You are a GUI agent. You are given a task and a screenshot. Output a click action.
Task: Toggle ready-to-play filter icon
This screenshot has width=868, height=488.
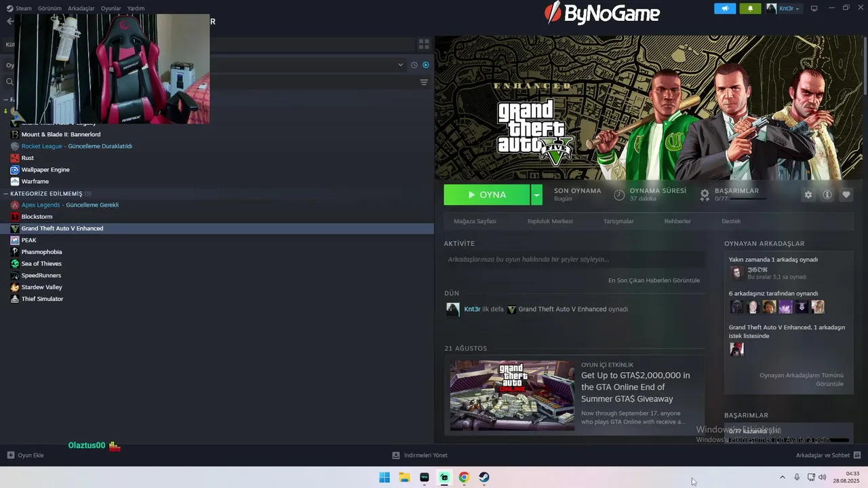click(x=426, y=65)
